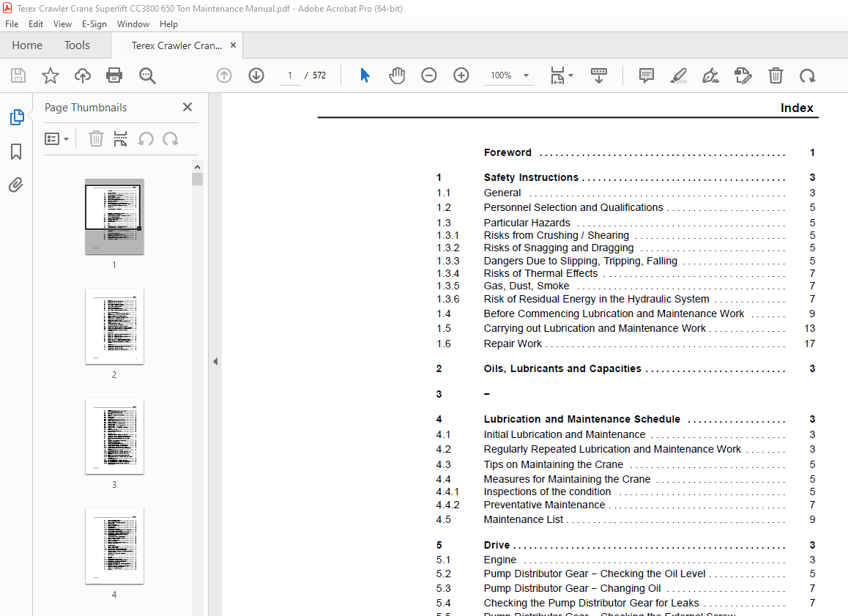Close the Terex Crawler Crane tab
This screenshot has height=616, width=848.
(233, 45)
